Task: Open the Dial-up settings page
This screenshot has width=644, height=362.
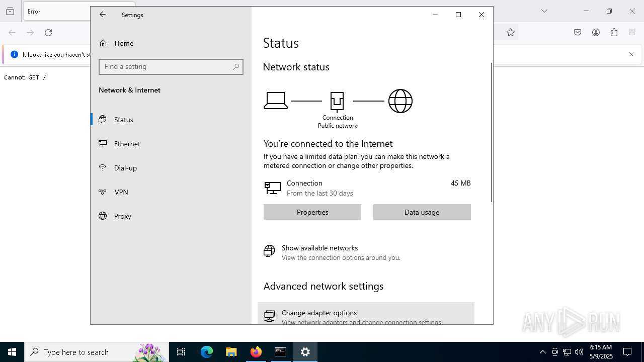Action: pyautogui.click(x=171, y=168)
